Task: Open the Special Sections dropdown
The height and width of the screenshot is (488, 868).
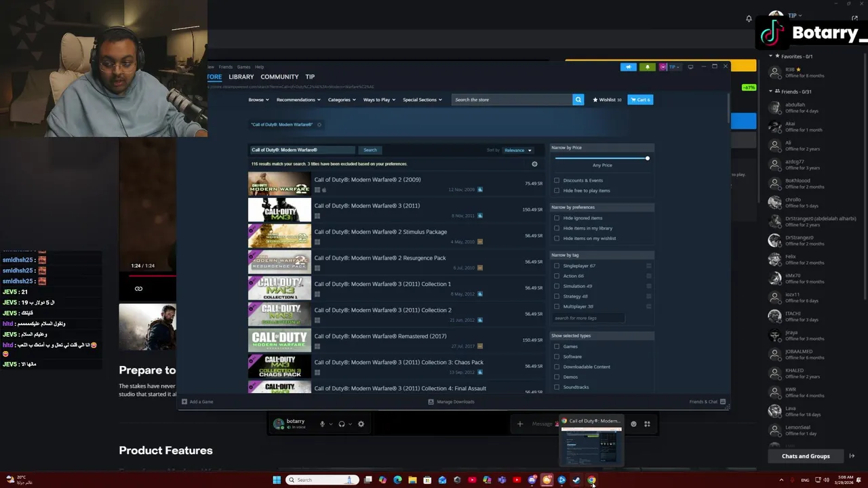Action: point(422,100)
